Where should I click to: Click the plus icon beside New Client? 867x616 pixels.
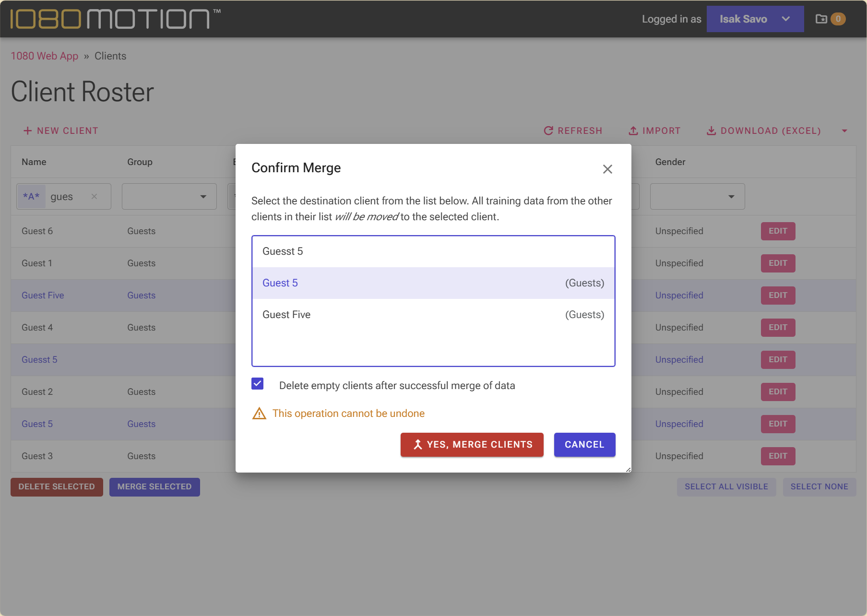click(28, 130)
